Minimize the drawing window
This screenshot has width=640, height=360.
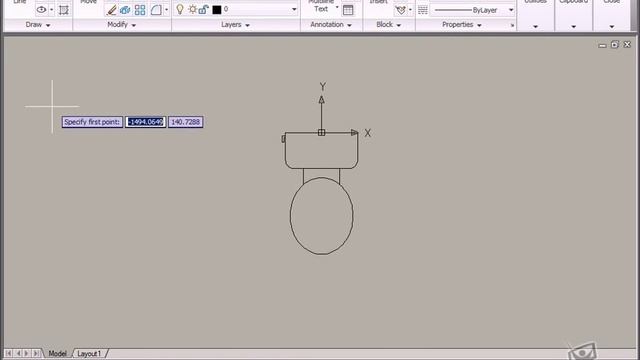(602, 45)
